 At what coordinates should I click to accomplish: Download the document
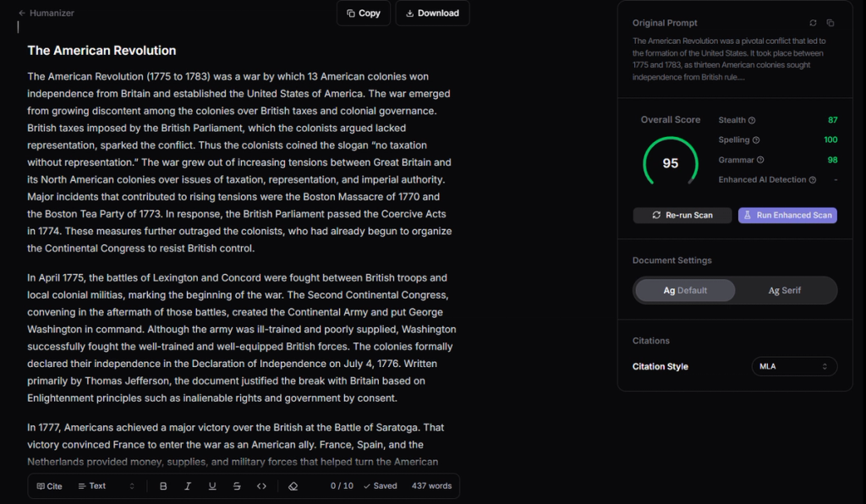tap(432, 14)
